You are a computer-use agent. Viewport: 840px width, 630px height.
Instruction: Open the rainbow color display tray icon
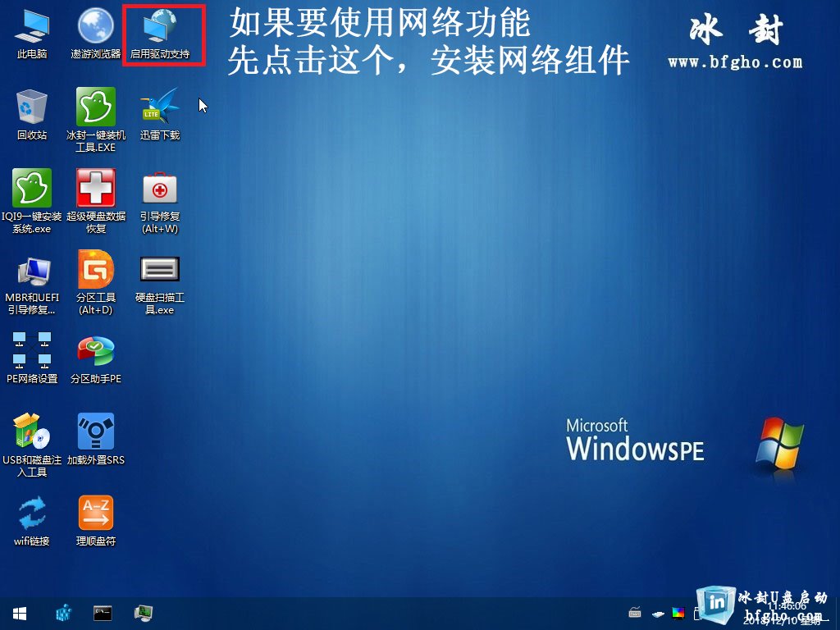click(x=678, y=613)
